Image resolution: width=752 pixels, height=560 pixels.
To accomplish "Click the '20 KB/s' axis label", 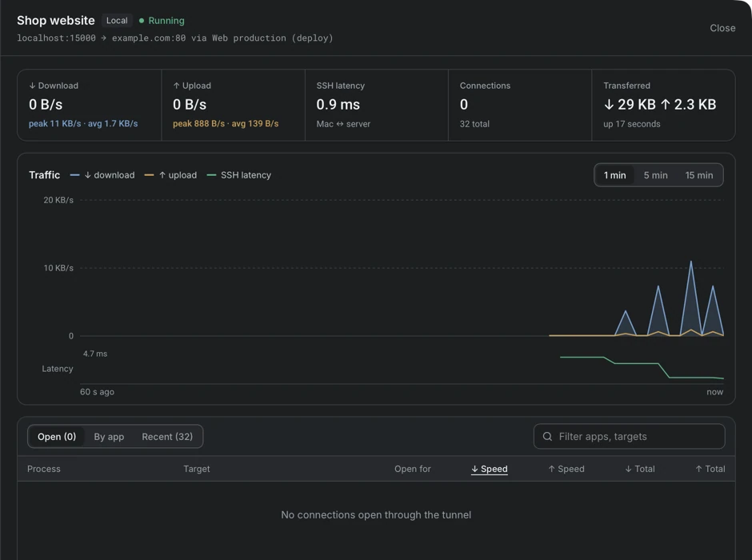I will (58, 200).
